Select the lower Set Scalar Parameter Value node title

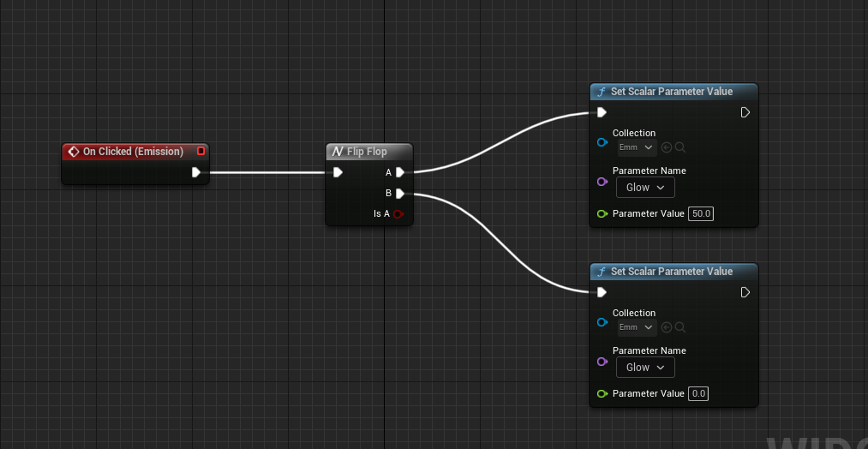coord(672,272)
